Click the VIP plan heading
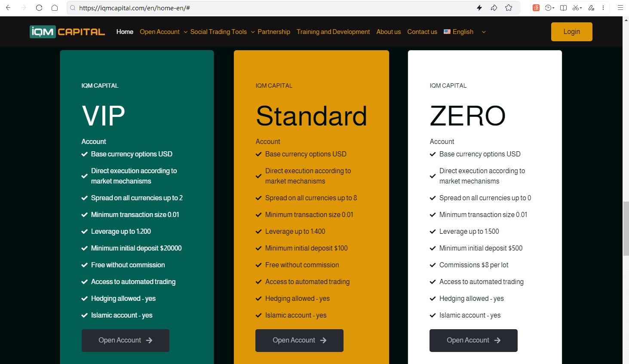 (x=104, y=116)
